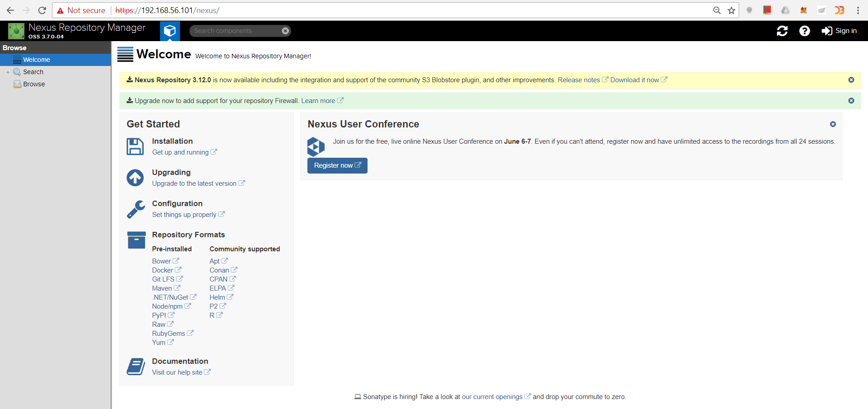Reload the page with browser refresh icon
Image resolution: width=868 pixels, height=409 pixels.
tap(42, 10)
